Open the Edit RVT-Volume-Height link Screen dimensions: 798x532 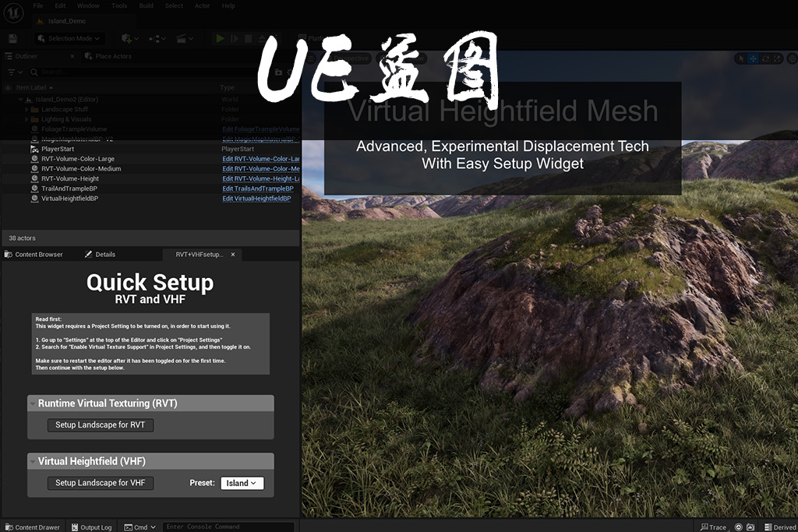[261, 178]
